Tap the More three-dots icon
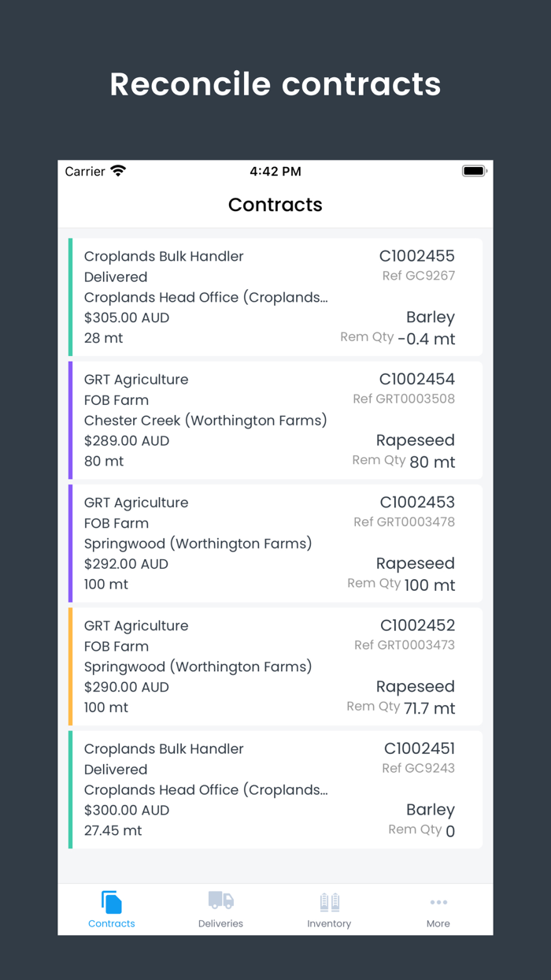 [x=438, y=902]
